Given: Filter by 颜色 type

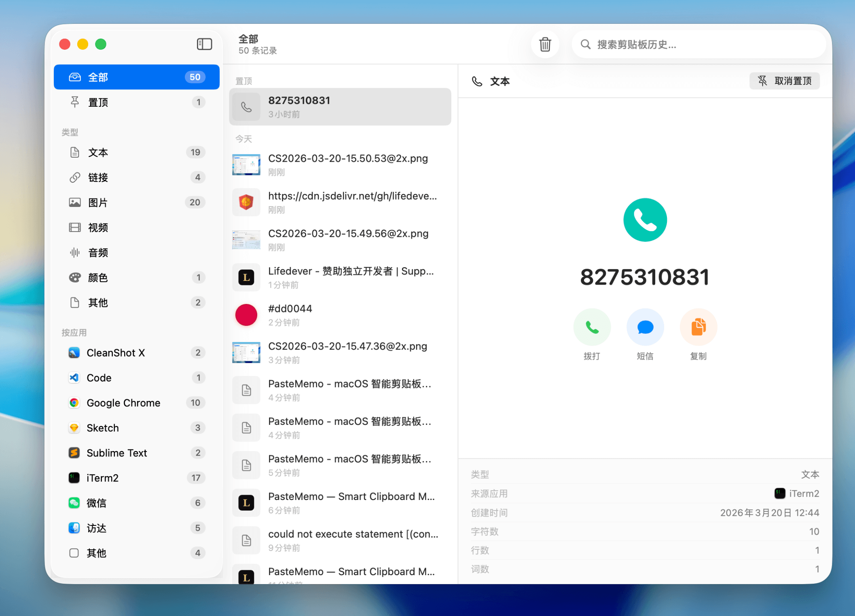Looking at the screenshot, I should tap(137, 277).
